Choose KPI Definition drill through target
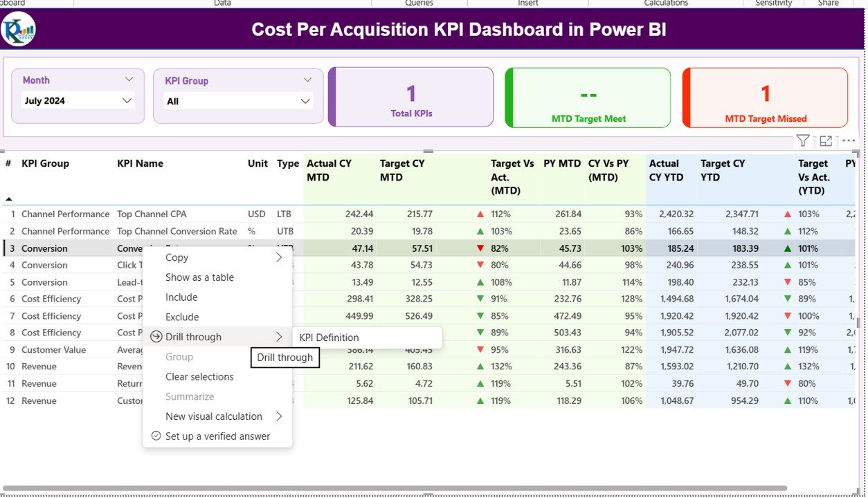 point(329,338)
